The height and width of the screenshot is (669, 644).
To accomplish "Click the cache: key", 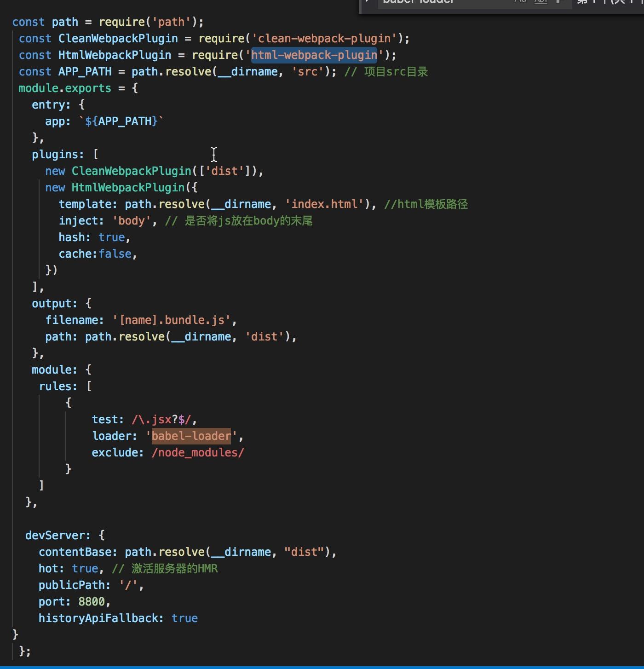I will (x=78, y=254).
